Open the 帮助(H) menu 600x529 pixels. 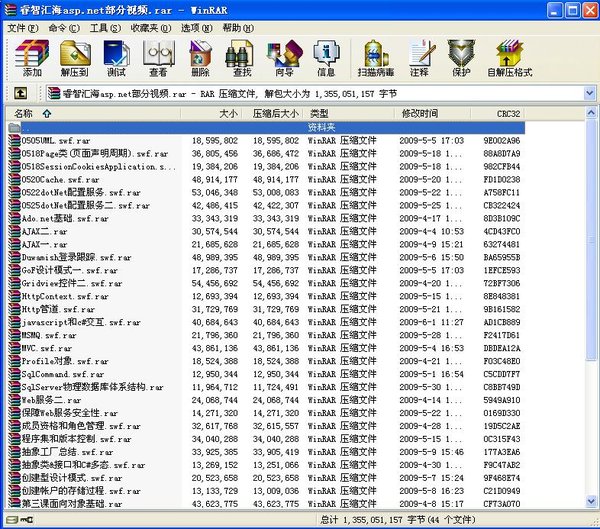[x=238, y=28]
